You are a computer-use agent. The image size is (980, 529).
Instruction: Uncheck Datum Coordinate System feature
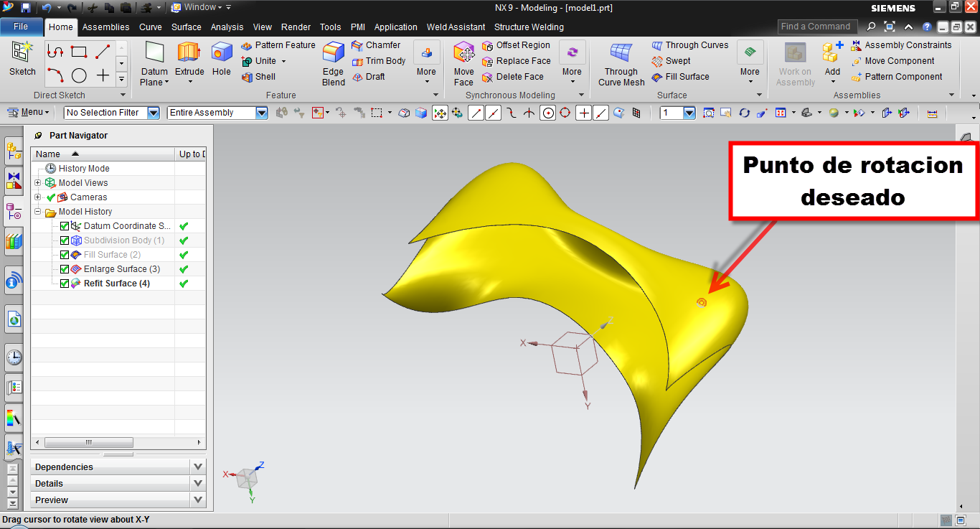click(x=65, y=226)
